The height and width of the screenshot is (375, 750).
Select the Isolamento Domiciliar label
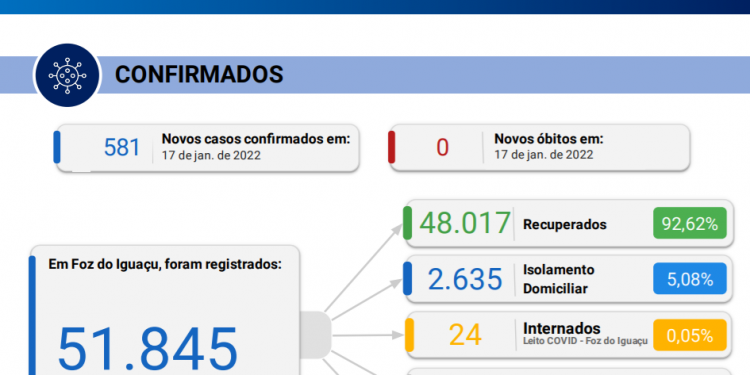click(x=559, y=279)
